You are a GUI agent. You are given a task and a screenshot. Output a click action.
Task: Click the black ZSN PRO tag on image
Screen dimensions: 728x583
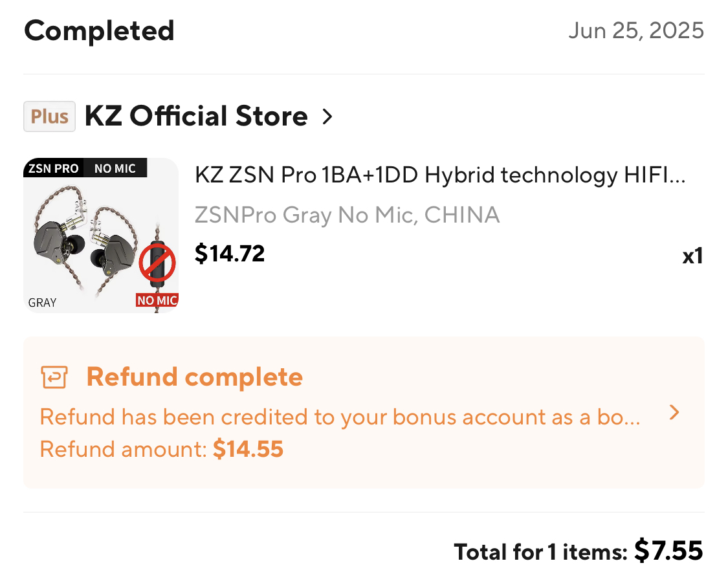[54, 168]
